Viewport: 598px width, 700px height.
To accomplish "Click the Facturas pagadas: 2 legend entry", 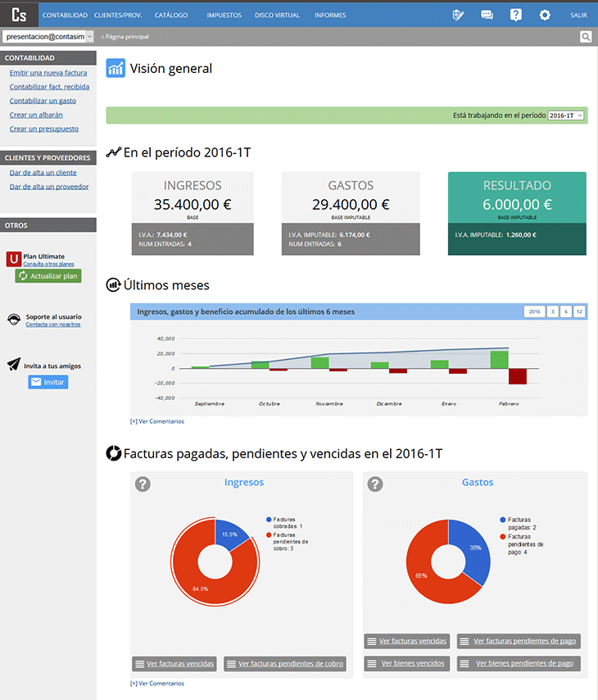I will pos(519,523).
